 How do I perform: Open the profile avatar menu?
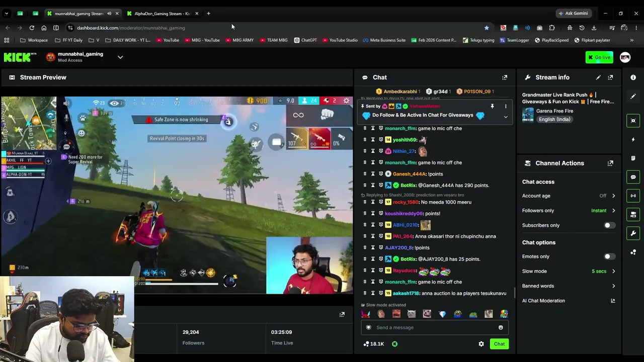coord(625,57)
